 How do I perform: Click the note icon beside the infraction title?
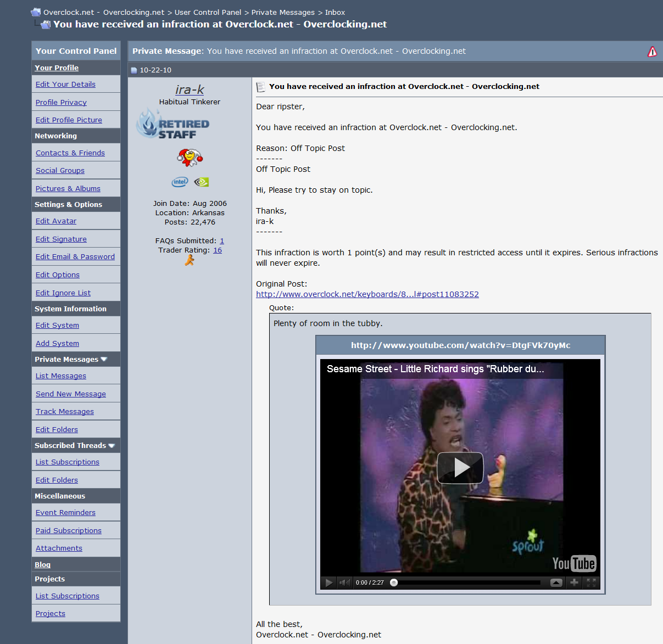coord(261,86)
